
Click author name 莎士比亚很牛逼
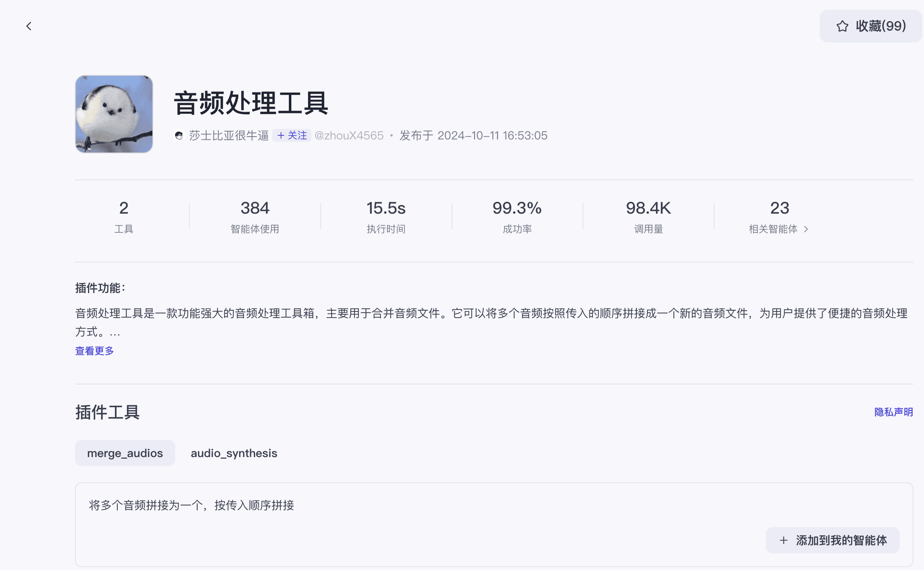229,135
